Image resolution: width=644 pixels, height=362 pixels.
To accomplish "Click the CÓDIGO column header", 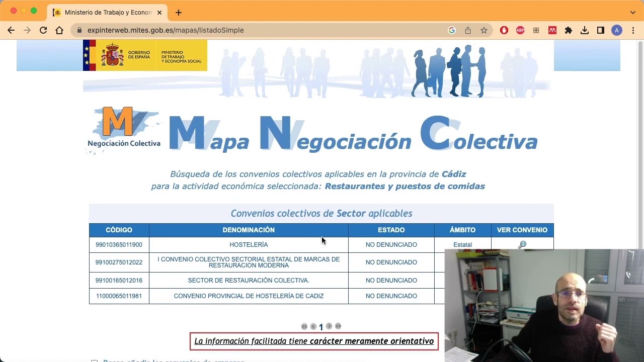I will (119, 230).
